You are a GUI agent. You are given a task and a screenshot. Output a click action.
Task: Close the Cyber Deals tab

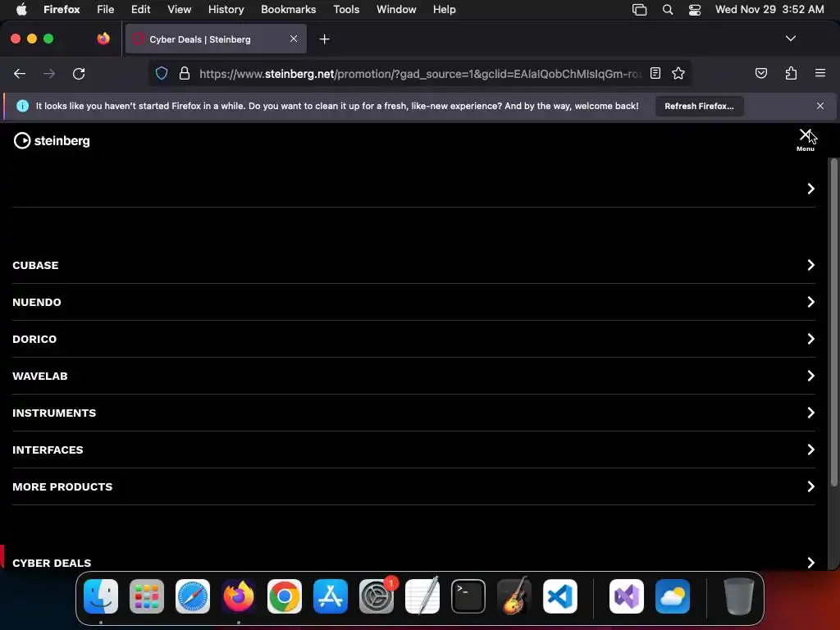294,39
